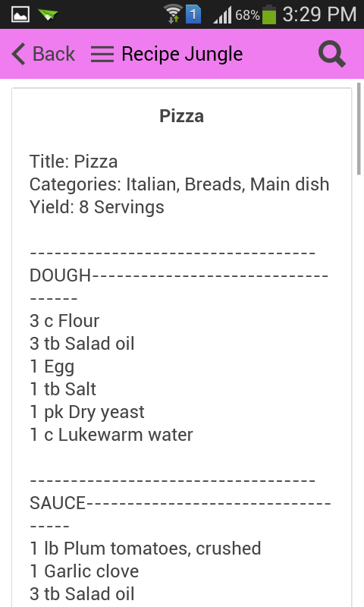364x607 pixels.
Task: Tap the bold Pizza recipe heading
Action: [x=182, y=116]
